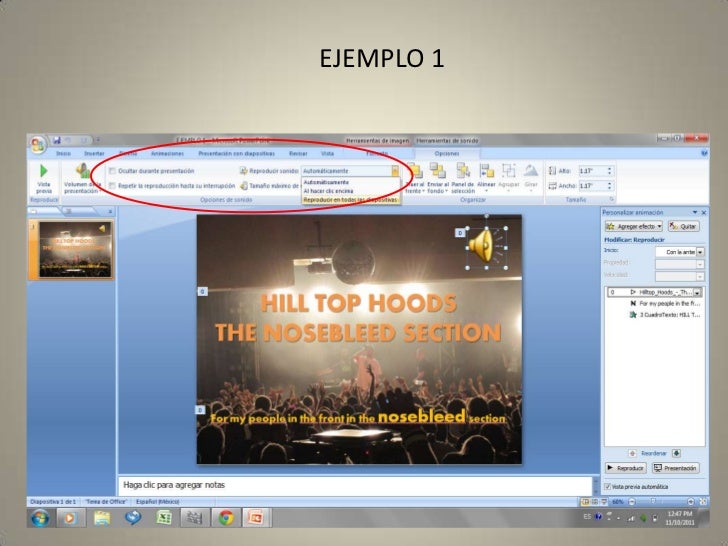Select the sound speaker icon on slide
The image size is (728, 546).
pos(486,247)
